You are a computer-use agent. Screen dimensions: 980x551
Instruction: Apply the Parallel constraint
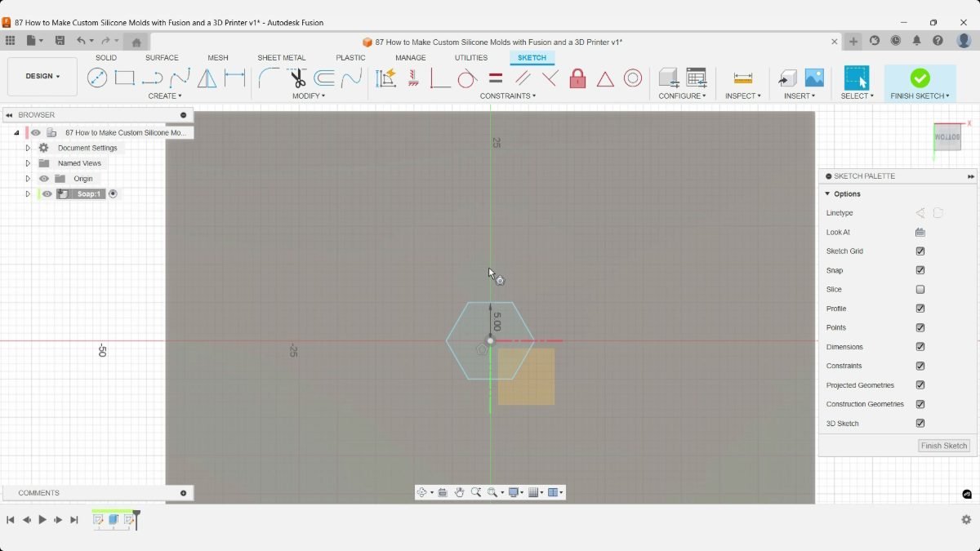point(523,78)
